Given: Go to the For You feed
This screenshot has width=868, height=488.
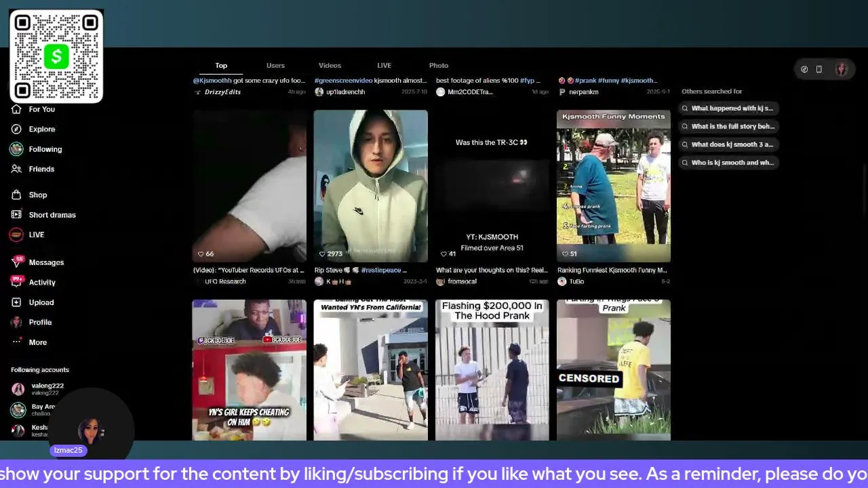Looking at the screenshot, I should point(41,109).
